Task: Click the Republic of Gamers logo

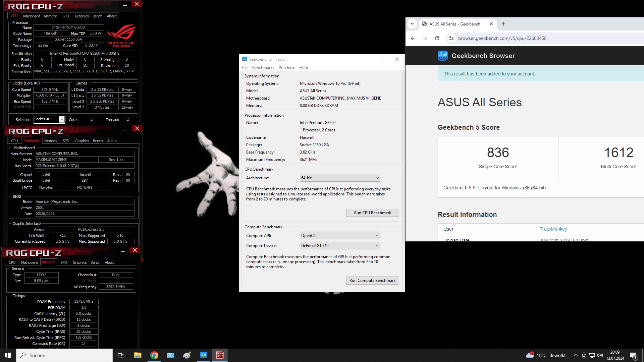Action: 121,36
